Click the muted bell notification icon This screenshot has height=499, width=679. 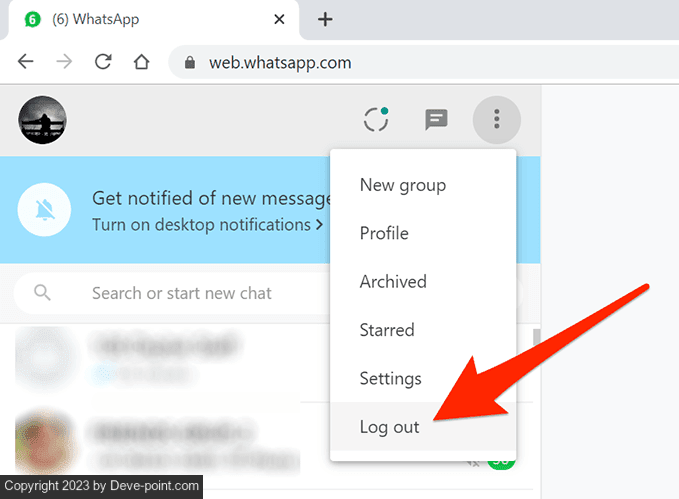point(45,210)
